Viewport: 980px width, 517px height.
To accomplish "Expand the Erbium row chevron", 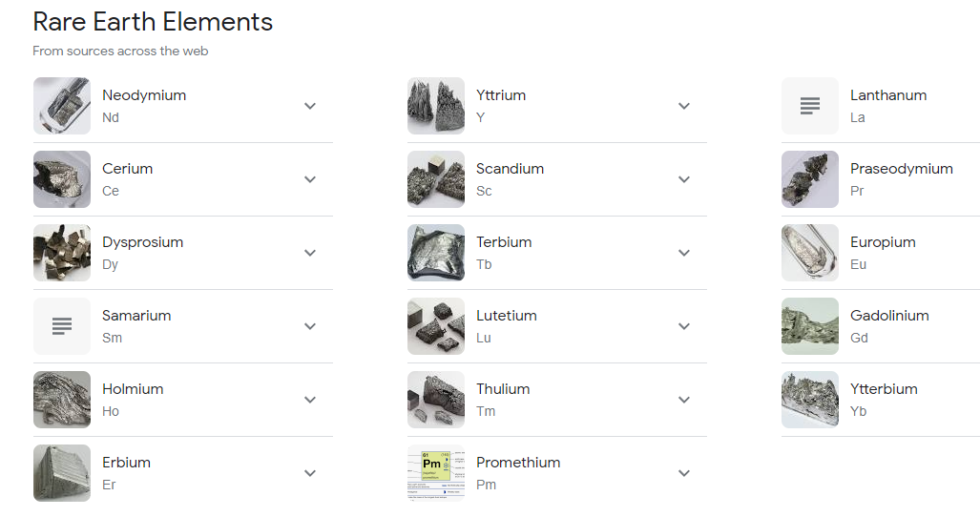I will 310,473.
